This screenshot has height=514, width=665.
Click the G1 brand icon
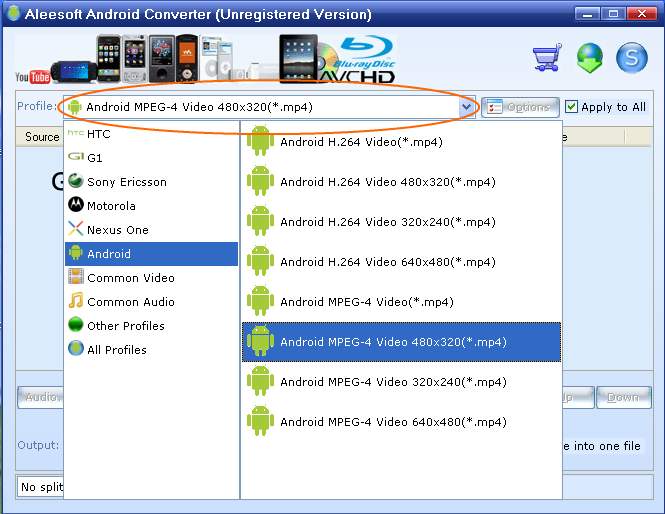(75, 156)
